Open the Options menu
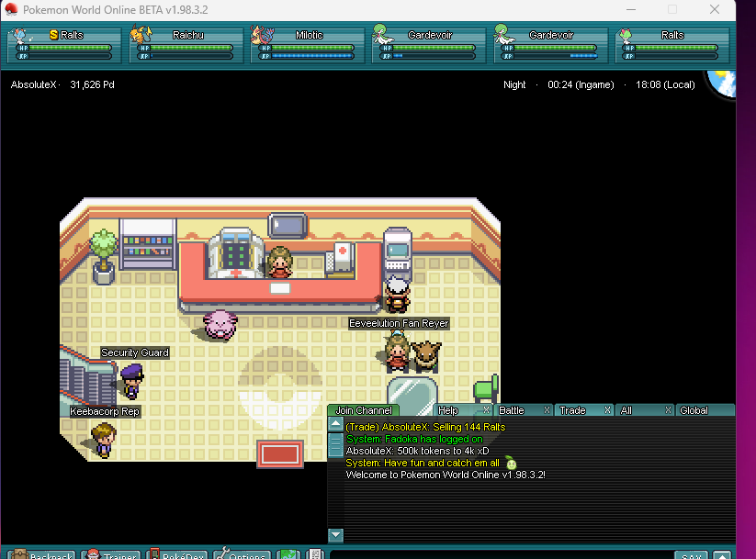Screen dimensions: 756x559 click(242, 554)
